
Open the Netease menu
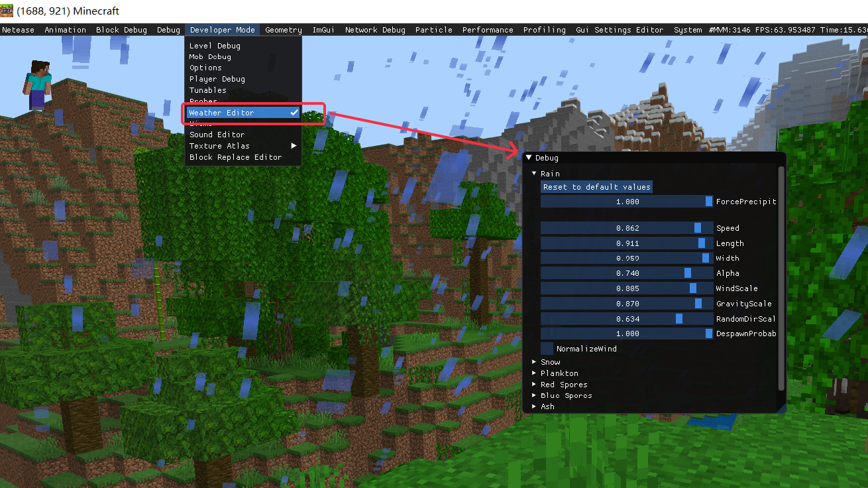click(19, 30)
